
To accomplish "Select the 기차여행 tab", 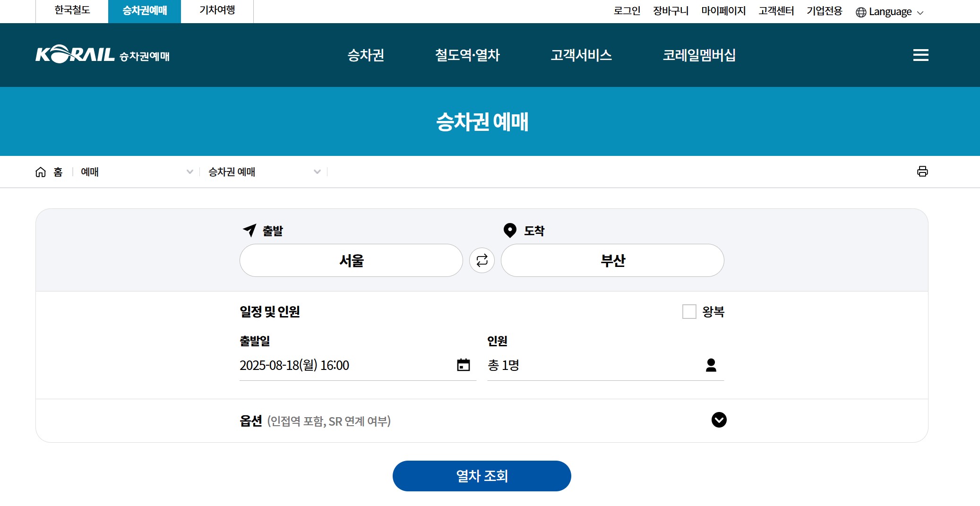I will pyautogui.click(x=217, y=10).
